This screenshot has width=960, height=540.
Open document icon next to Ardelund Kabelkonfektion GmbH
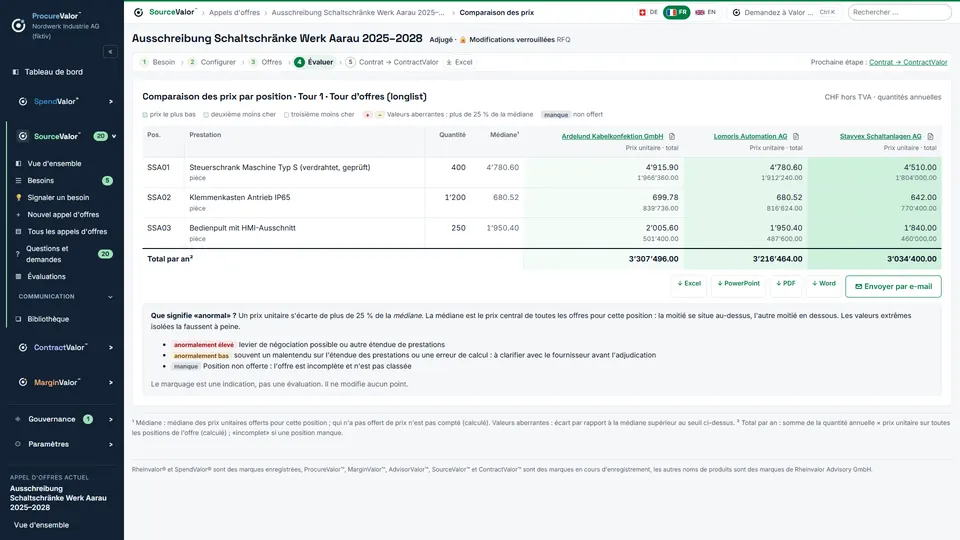(x=672, y=137)
